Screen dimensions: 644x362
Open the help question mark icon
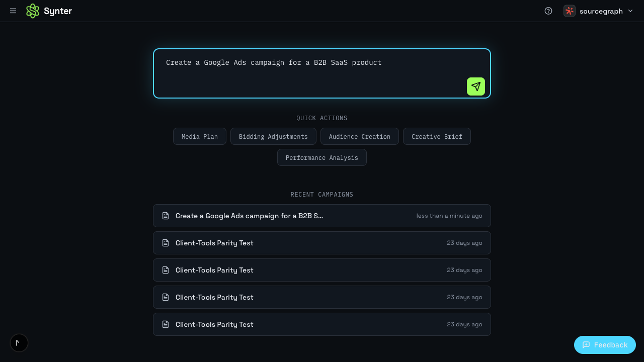(x=548, y=11)
